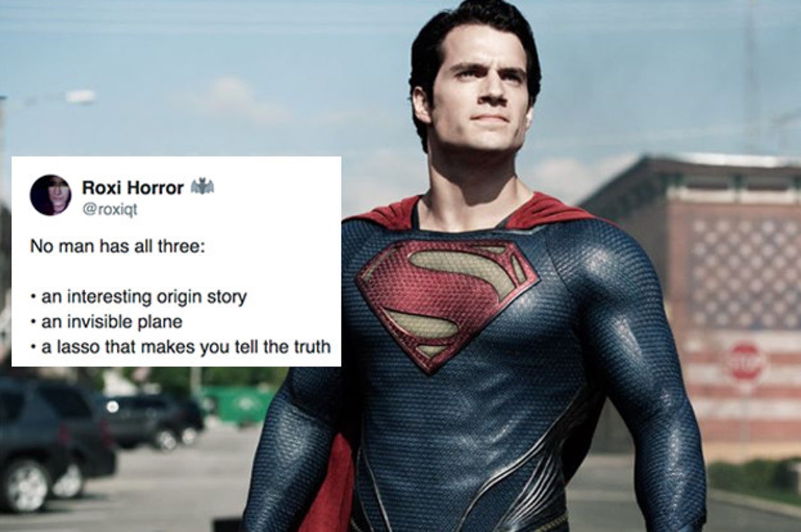Viewport: 801px width, 532px height.
Task: Click the red stop sign in background
Action: 745,362
